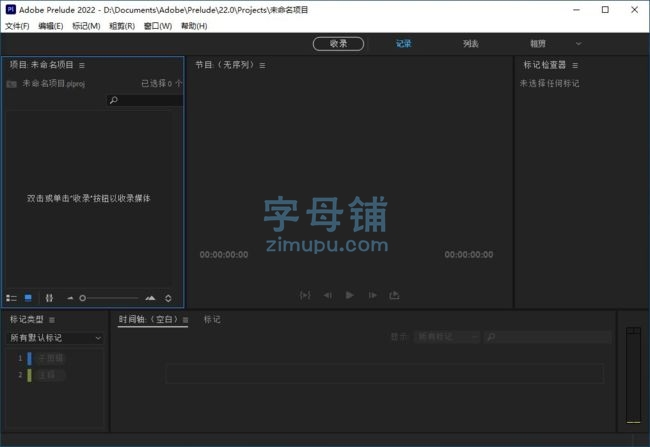Expand the 所有默认标记 dropdown
Image resolution: width=650 pixels, height=447 pixels.
[55, 338]
